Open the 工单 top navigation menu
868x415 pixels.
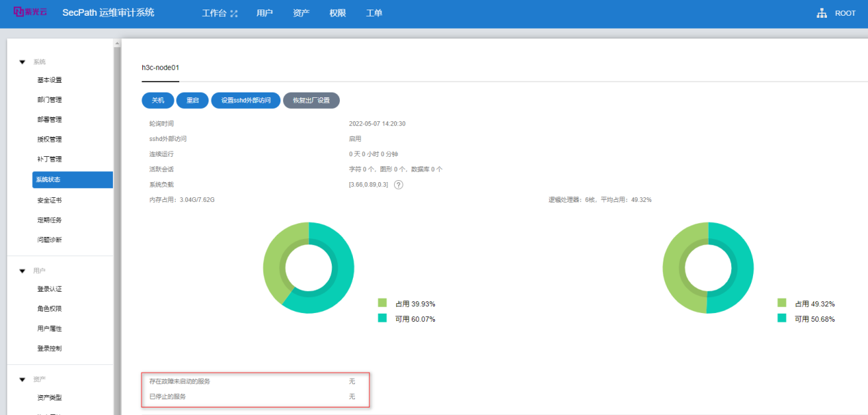(x=374, y=14)
